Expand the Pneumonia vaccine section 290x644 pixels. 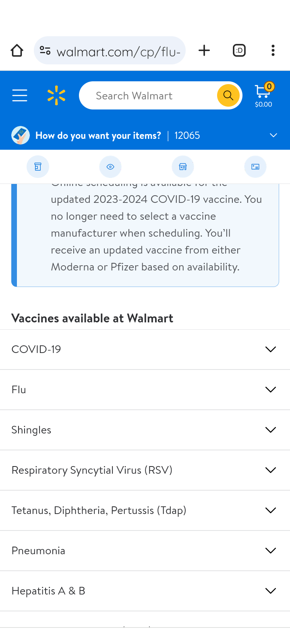(145, 551)
